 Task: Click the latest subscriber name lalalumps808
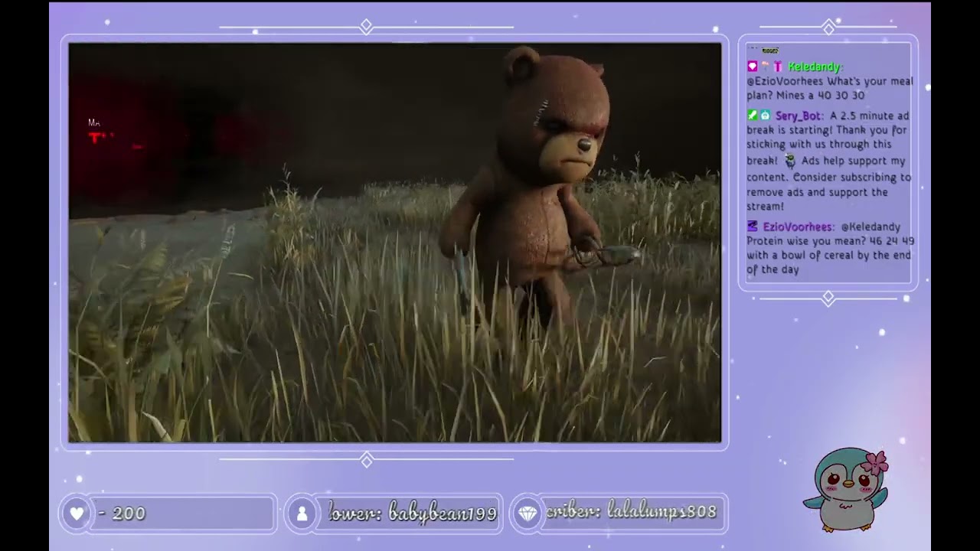pyautogui.click(x=661, y=512)
